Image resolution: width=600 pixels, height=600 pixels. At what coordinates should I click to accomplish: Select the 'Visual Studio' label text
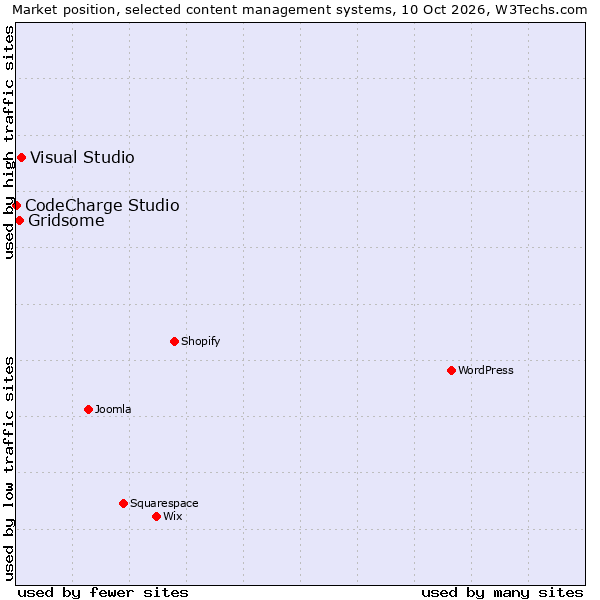tap(82, 158)
